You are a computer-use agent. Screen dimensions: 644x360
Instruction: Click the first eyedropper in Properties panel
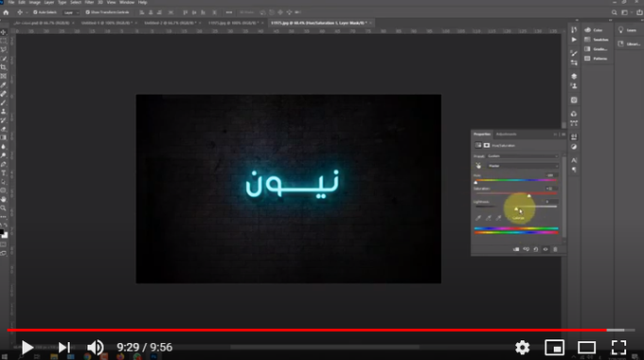(478, 218)
